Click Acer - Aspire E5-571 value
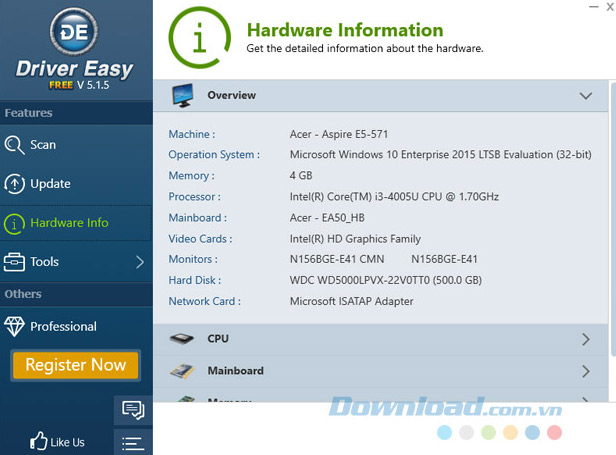616x455 pixels. [x=339, y=134]
